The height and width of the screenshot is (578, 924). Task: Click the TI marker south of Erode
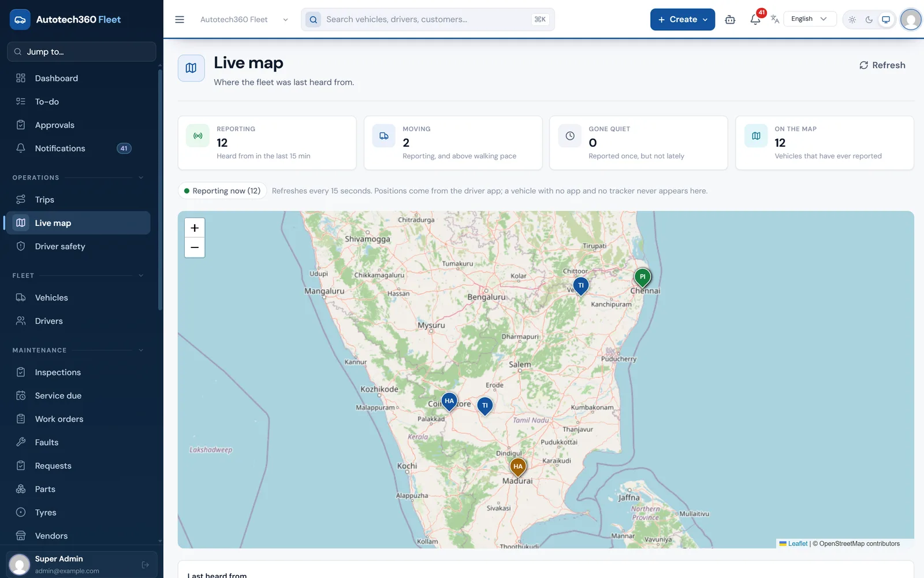485,406
